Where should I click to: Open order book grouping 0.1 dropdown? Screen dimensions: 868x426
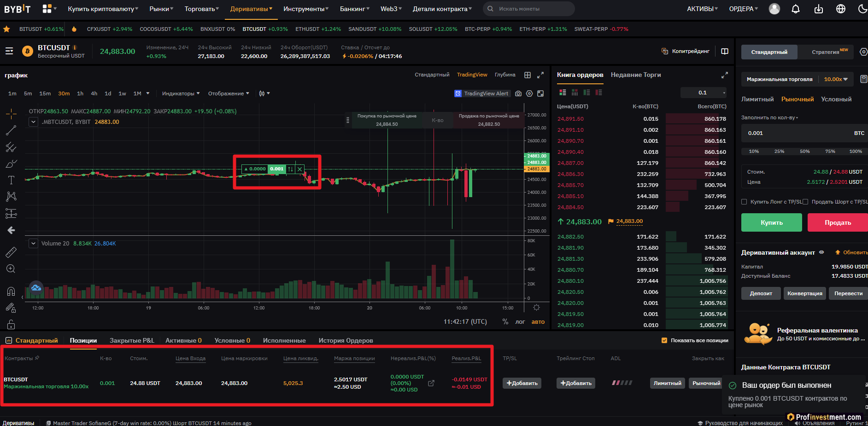click(704, 93)
